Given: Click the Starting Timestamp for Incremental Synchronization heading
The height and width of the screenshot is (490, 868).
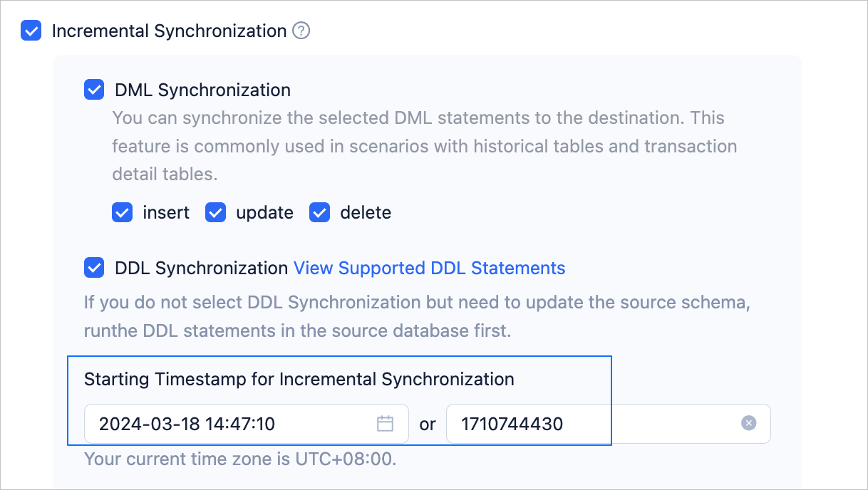Looking at the screenshot, I should (299, 379).
